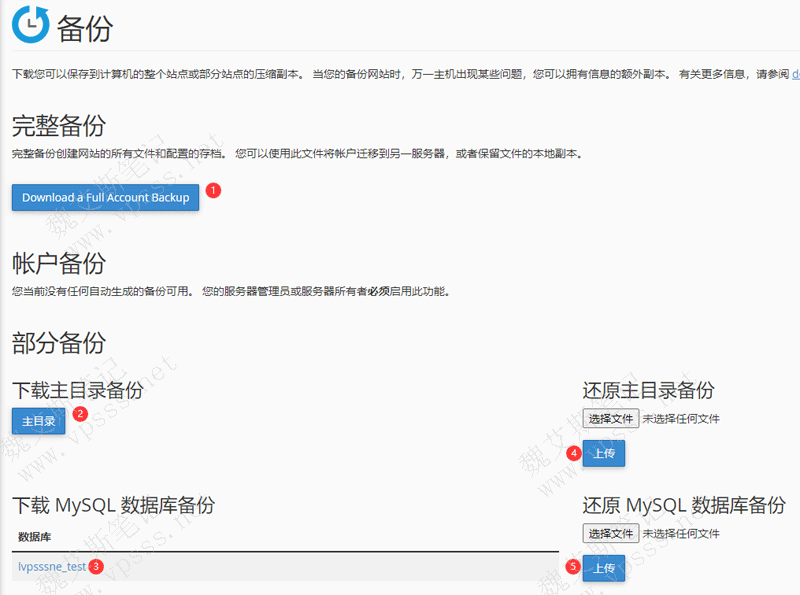800x595 pixels.
Task: Click red annotation marker number 3
Action: pyautogui.click(x=96, y=566)
